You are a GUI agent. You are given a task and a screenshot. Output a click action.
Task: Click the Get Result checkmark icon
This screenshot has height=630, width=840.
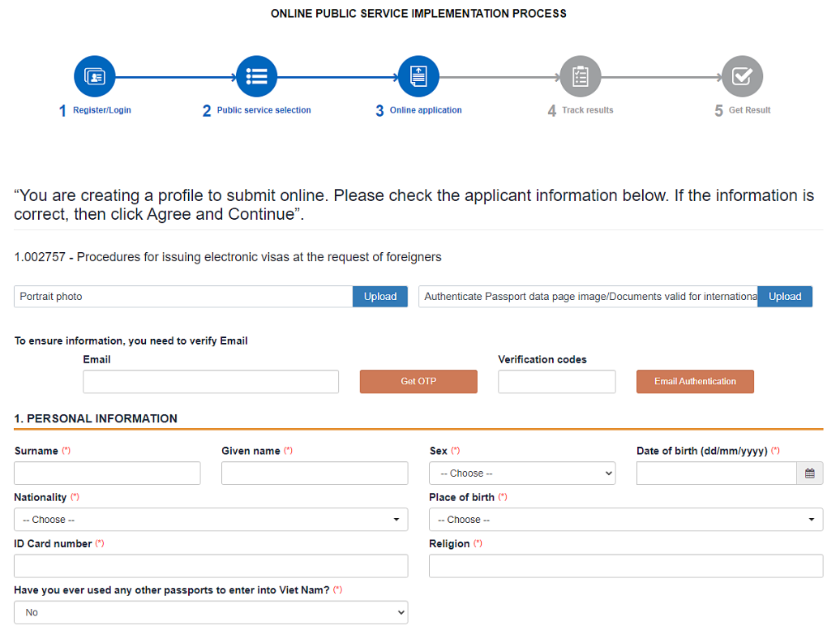742,77
